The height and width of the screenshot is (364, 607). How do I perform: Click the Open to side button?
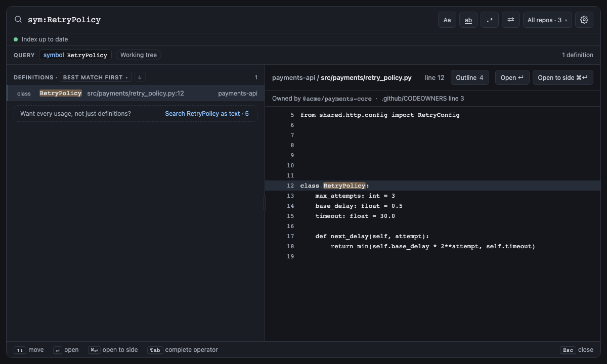pyautogui.click(x=562, y=77)
